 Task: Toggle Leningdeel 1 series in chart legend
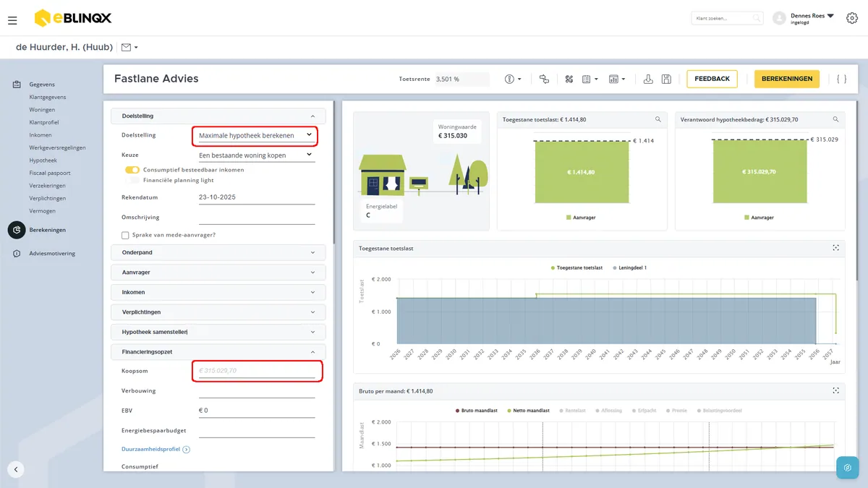coord(629,267)
